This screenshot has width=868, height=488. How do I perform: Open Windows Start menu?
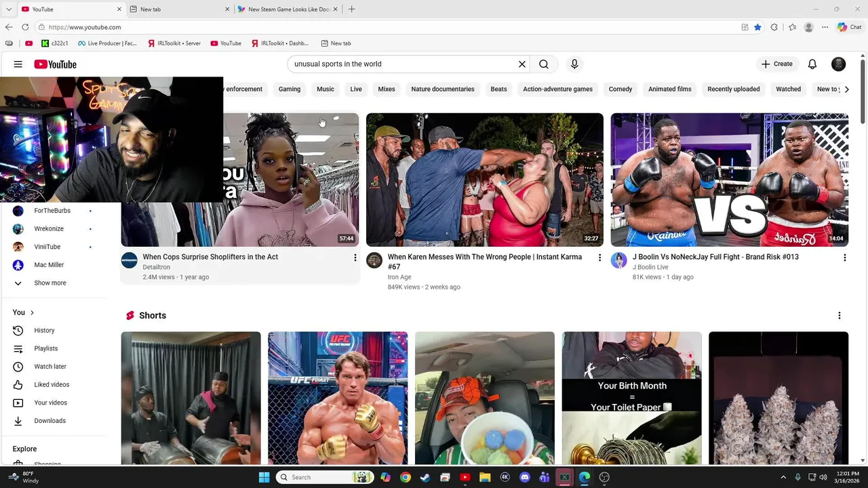264,477
